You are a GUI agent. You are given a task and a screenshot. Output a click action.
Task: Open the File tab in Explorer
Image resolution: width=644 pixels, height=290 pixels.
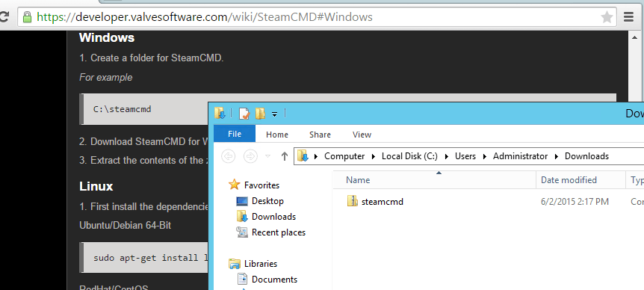coord(235,134)
